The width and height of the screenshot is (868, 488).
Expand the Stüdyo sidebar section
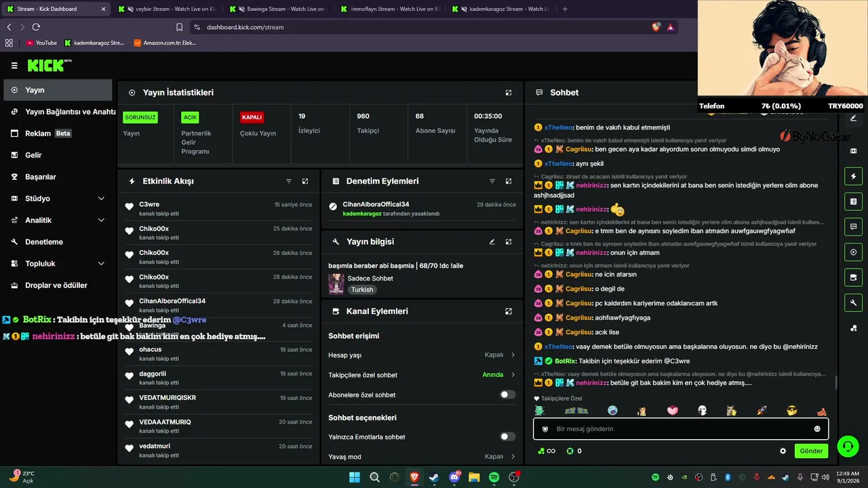tap(58, 199)
